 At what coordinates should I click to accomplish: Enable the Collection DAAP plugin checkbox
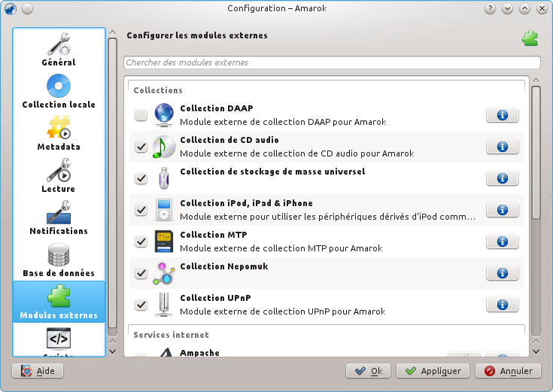[x=141, y=115]
